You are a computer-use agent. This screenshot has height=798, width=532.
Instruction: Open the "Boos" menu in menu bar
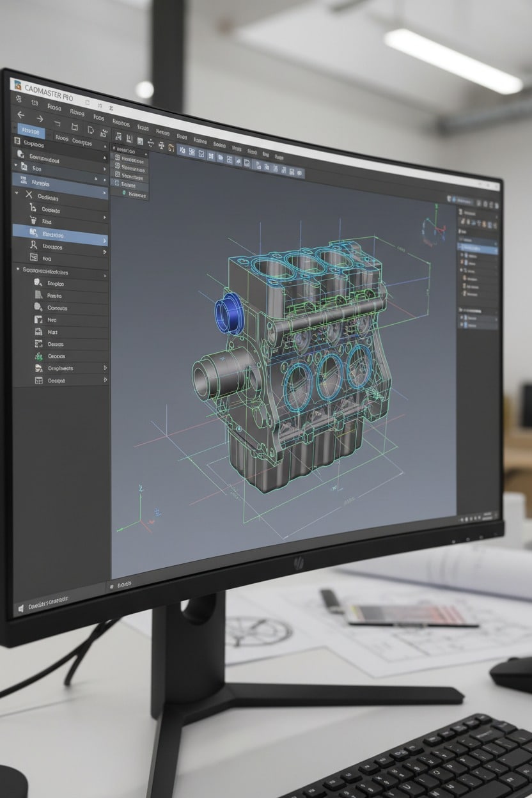point(182,137)
